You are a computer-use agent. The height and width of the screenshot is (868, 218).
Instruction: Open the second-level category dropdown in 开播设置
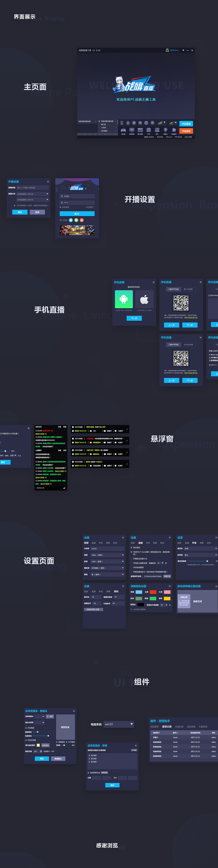(x=33, y=200)
